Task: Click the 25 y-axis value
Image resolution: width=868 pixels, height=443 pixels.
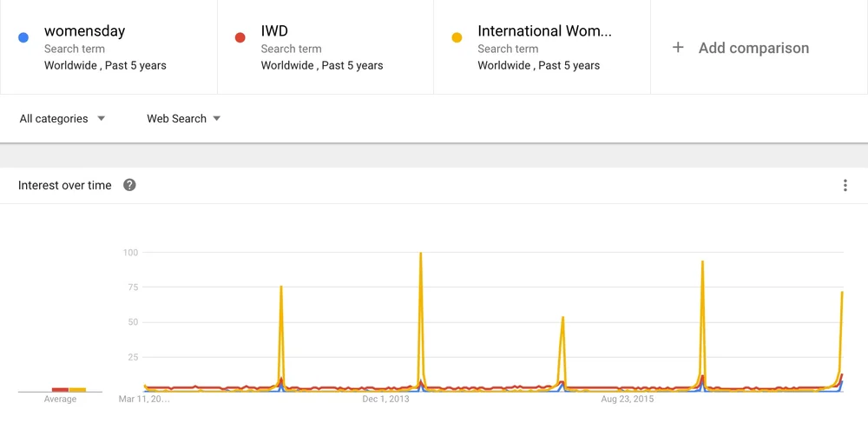Action: (x=133, y=357)
